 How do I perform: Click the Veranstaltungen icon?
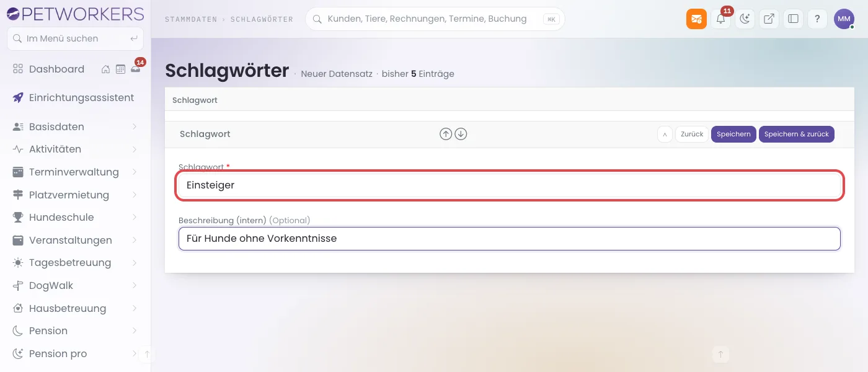18,240
